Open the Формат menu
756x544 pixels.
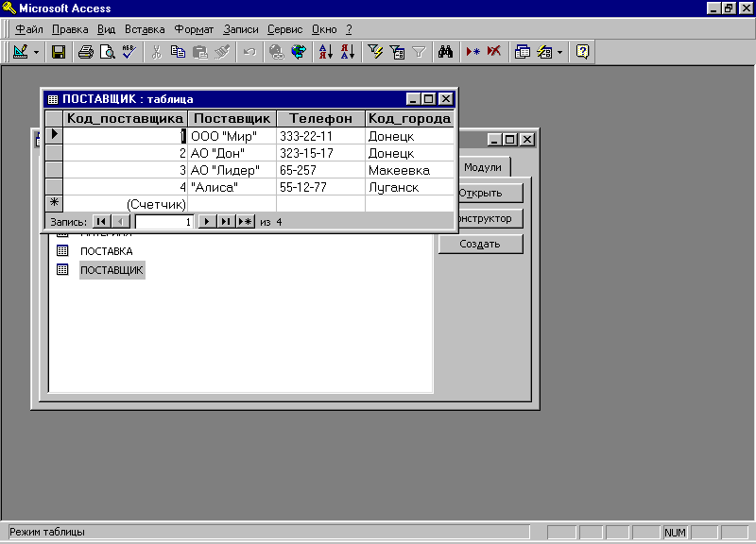[194, 29]
